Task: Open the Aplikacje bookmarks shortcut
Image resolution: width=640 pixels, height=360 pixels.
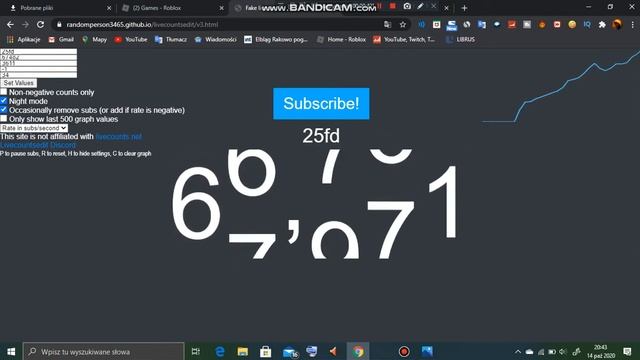Action: (x=24, y=40)
